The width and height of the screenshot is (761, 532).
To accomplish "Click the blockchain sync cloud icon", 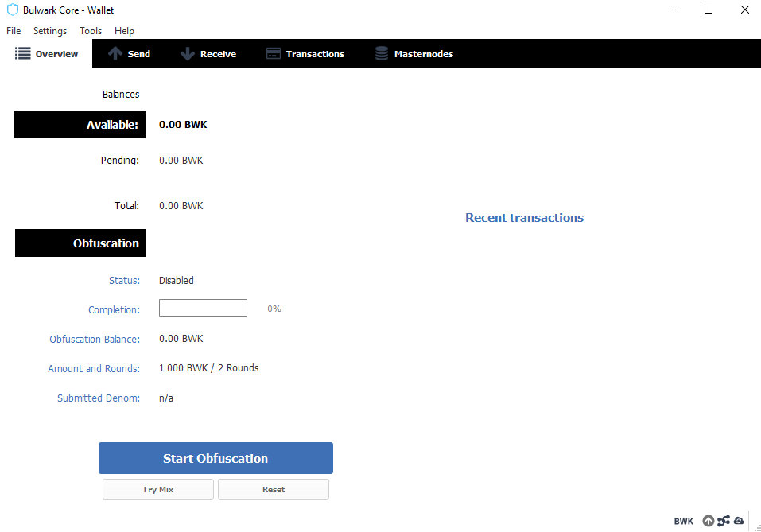I will click(737, 520).
